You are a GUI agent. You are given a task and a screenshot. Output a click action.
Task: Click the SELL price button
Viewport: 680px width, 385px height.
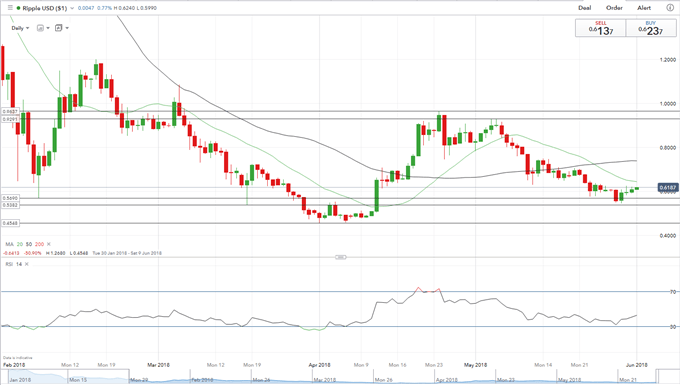(x=601, y=28)
